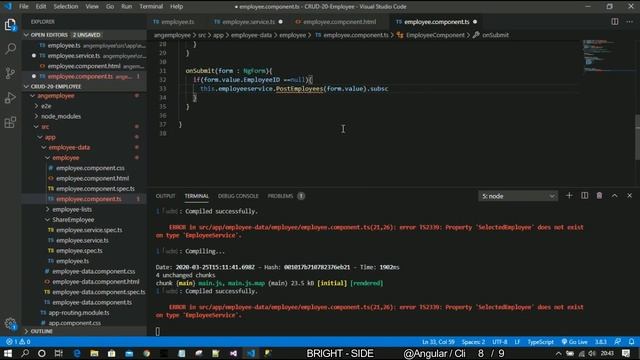640x360 pixels.
Task: Open the Run menu
Action: tap(127, 7)
